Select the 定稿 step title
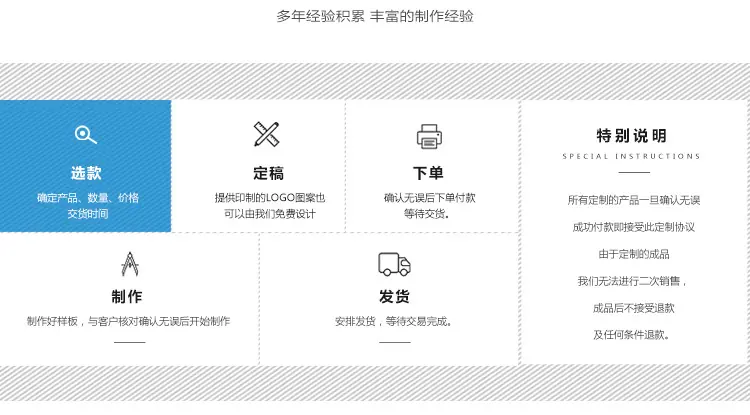This screenshot has height=415, width=750. pos(268,173)
